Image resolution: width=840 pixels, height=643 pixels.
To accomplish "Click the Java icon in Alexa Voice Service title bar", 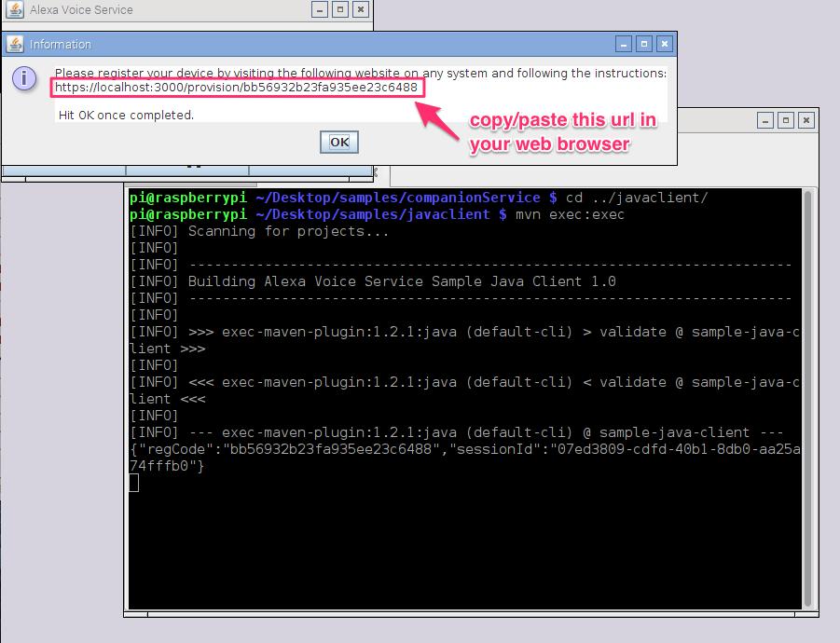I will 15,9.
